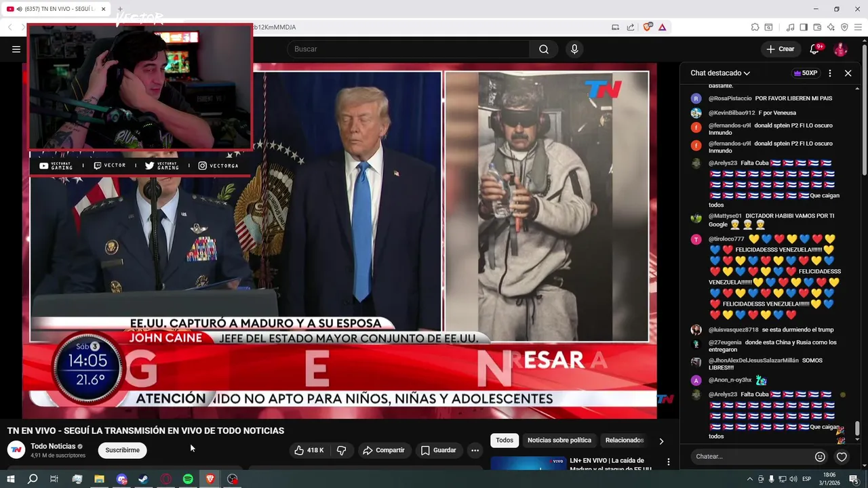Like the video with thumbs-up 418 K
The height and width of the screenshot is (488, 868).
coord(309,450)
